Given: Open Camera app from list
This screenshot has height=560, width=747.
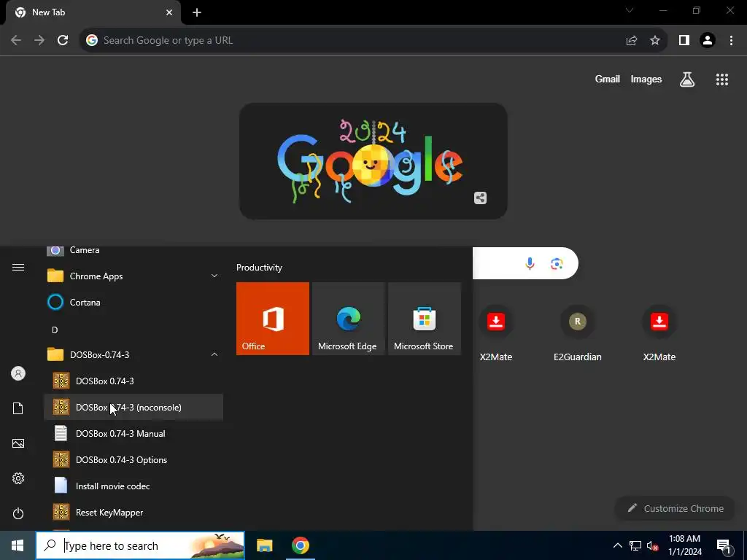Looking at the screenshot, I should [x=133, y=252].
